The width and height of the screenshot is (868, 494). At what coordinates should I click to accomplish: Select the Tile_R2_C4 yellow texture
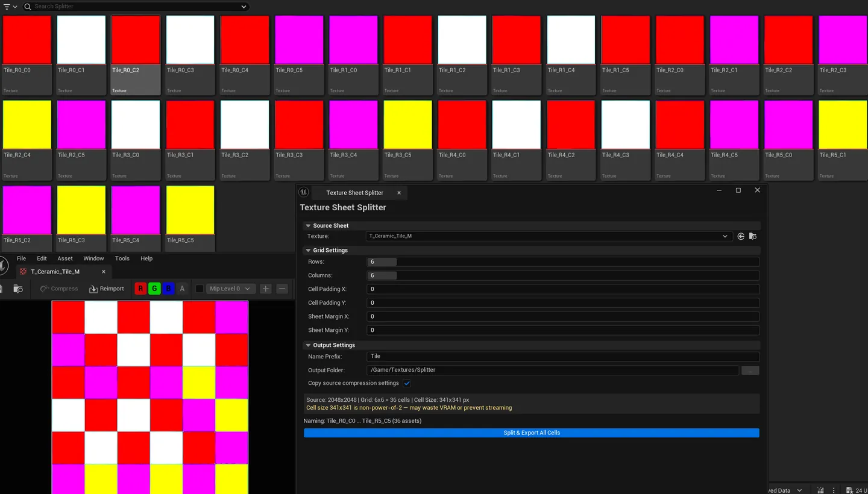pyautogui.click(x=27, y=140)
